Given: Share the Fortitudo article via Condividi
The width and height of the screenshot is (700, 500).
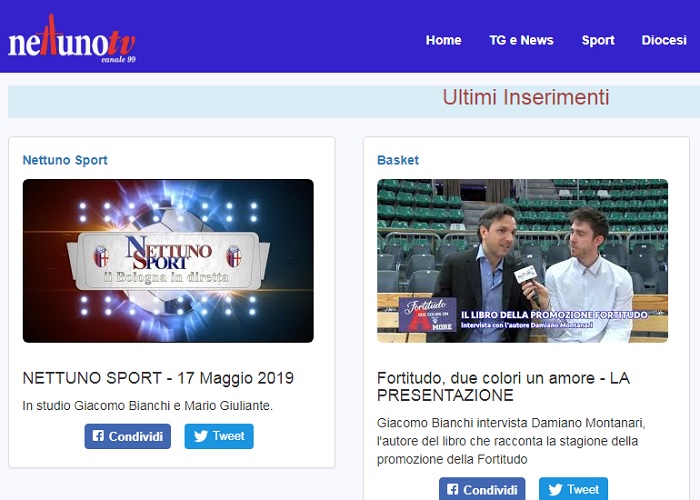Looking at the screenshot, I should (482, 489).
